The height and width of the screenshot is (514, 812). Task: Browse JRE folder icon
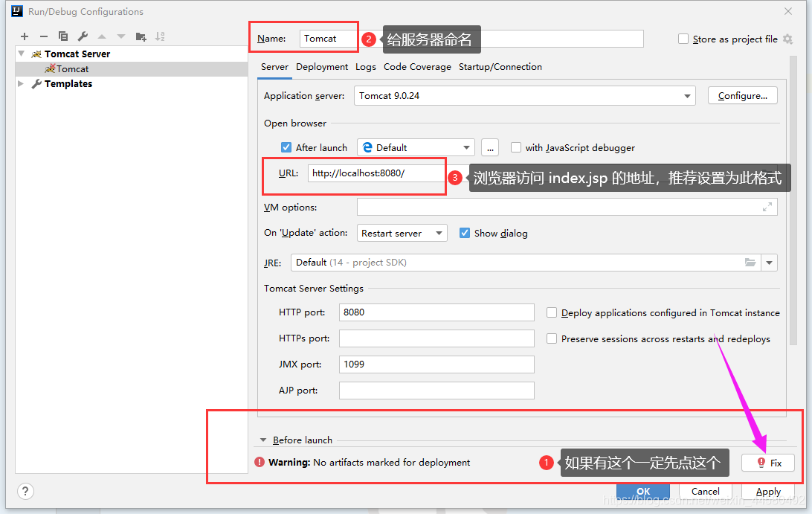pos(750,262)
